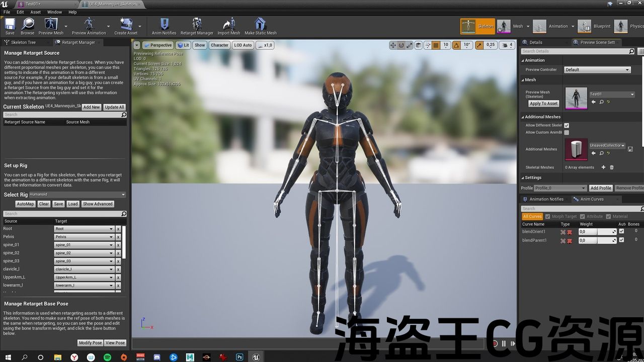Adjust the blendOrient1 weight slider
644x362 pixels.
click(597, 232)
